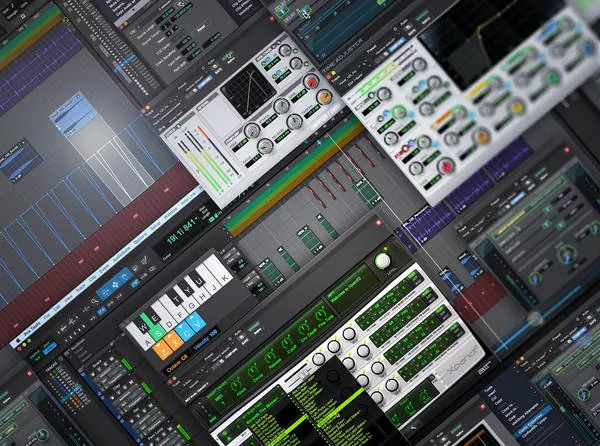Image resolution: width=600 pixels, height=446 pixels.
Task: Increase velocity with blue V key
Action: pos(197,322)
